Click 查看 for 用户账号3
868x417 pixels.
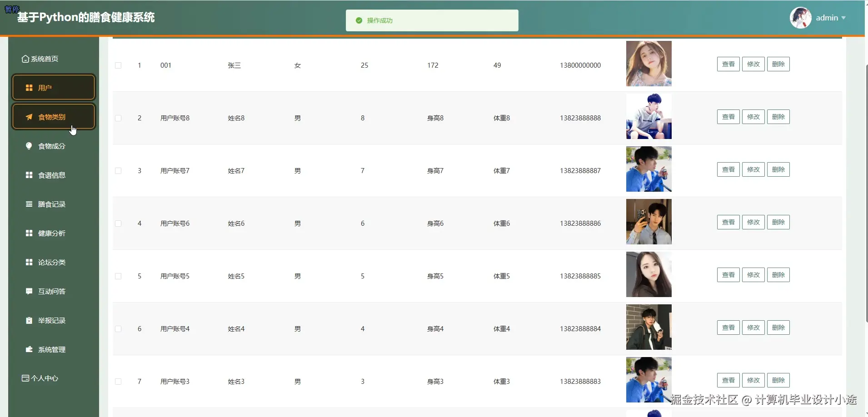point(728,380)
